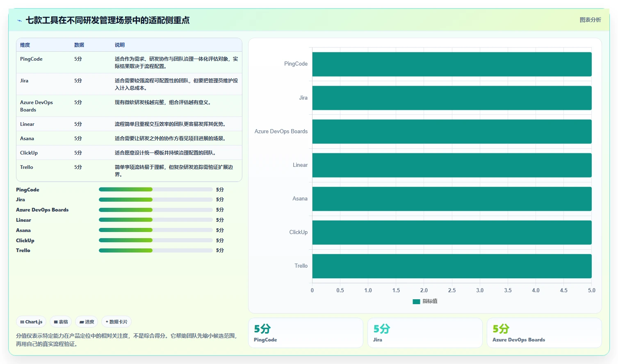Open the Jira 5分 data card
Screen dimensions: 618x364
click(x=425, y=333)
